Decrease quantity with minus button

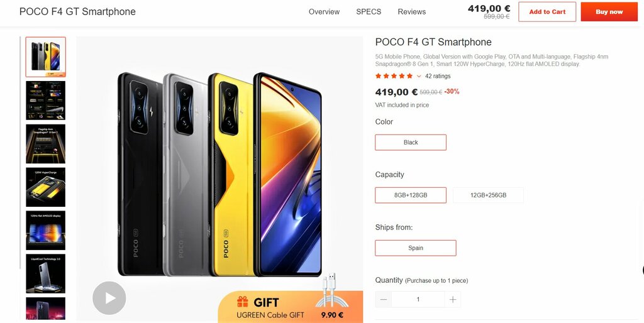pos(383,300)
